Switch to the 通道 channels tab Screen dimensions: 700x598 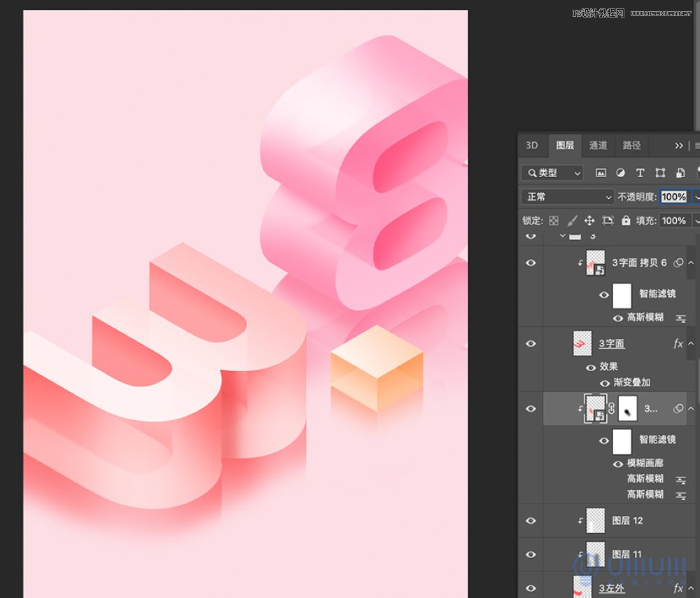click(x=598, y=145)
